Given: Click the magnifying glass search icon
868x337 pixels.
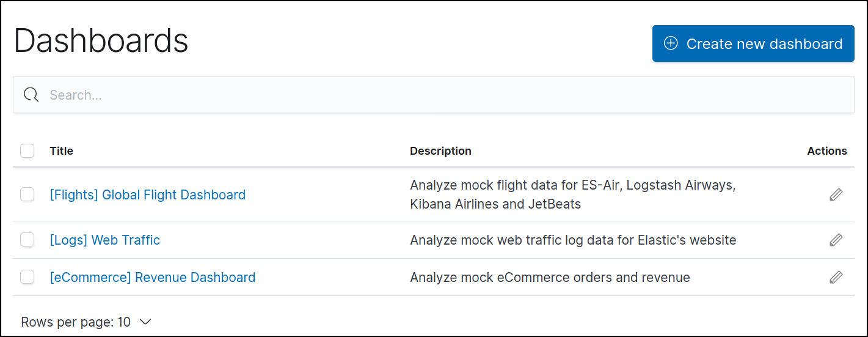Looking at the screenshot, I should tap(31, 95).
